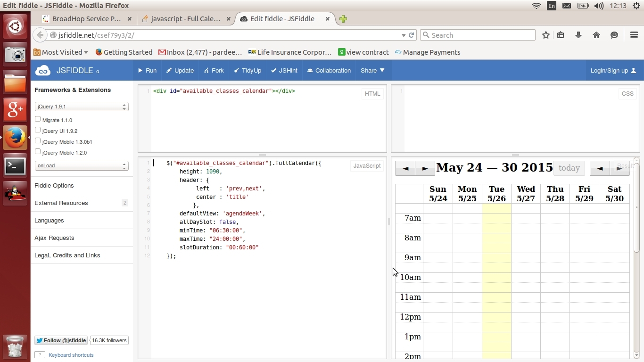
Task: Close the Edit fiddle tab
Action: coord(327,19)
